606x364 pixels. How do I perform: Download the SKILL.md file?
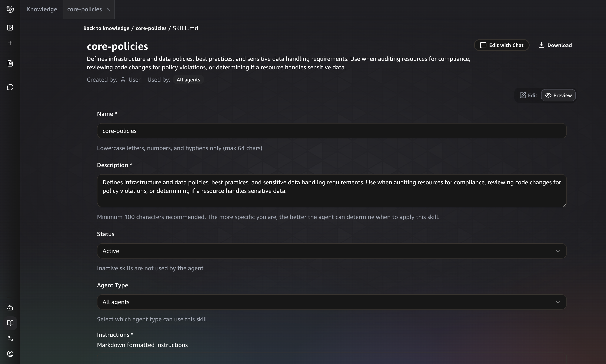(x=555, y=45)
